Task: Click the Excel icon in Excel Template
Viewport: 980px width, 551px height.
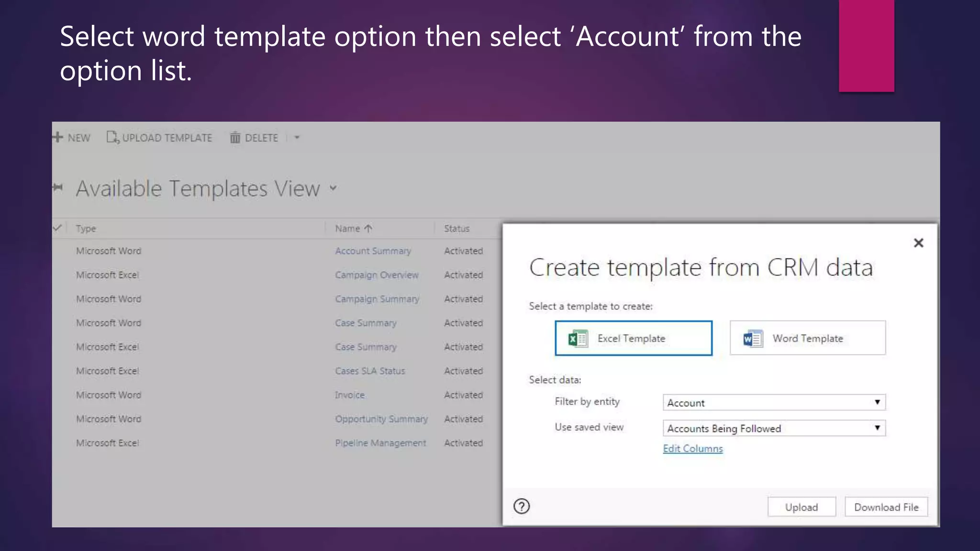Action: [578, 339]
